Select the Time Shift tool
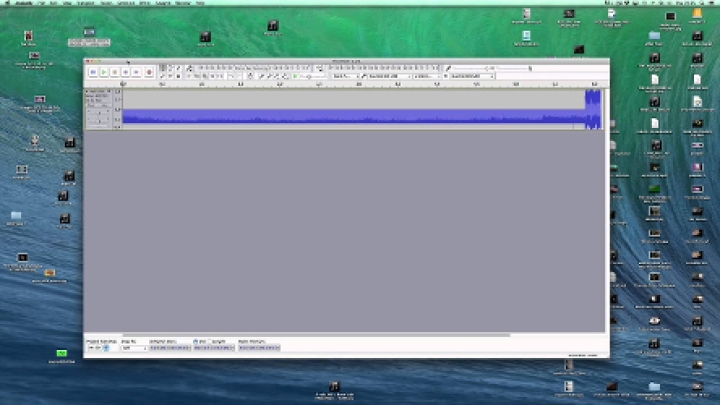Screen dimensions: 720x405 [170, 76]
